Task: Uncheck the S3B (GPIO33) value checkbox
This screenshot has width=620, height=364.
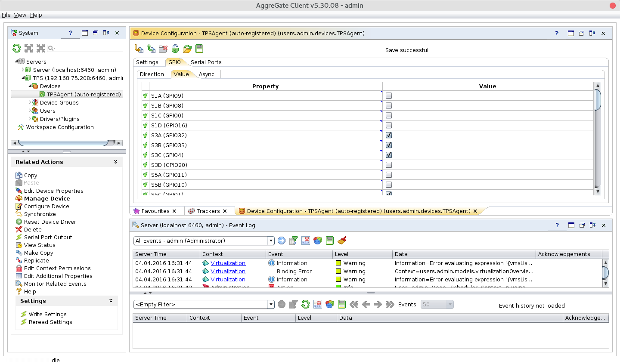Action: (389, 145)
